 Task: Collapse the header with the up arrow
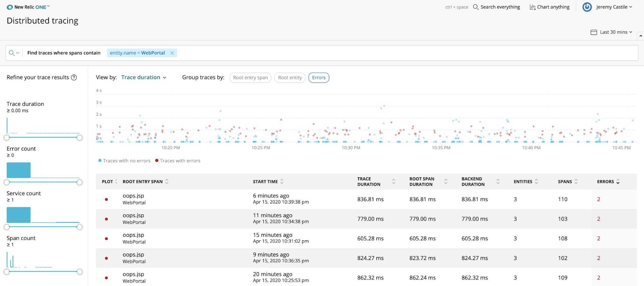[x=641, y=36]
